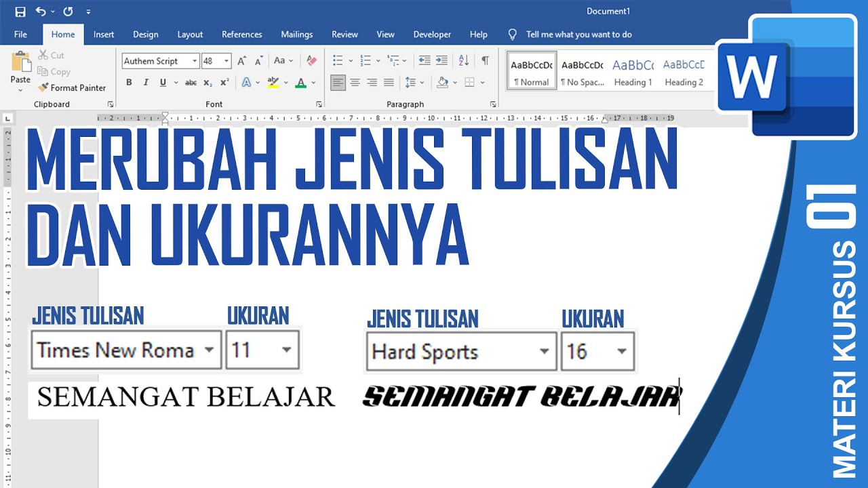This screenshot has height=488, width=868.
Task: Open the font color dropdown arrow
Action: (x=313, y=83)
